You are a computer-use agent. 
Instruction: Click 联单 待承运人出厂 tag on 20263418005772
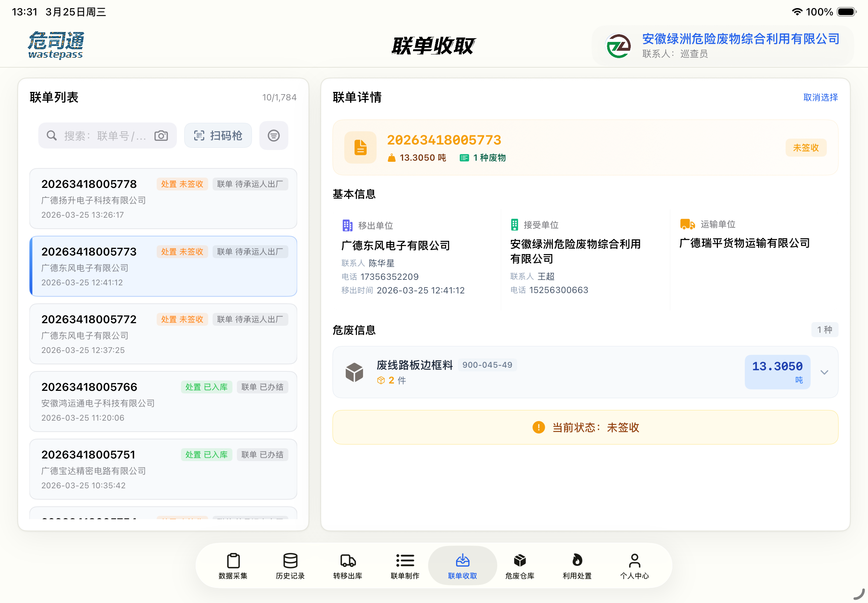[x=250, y=319]
